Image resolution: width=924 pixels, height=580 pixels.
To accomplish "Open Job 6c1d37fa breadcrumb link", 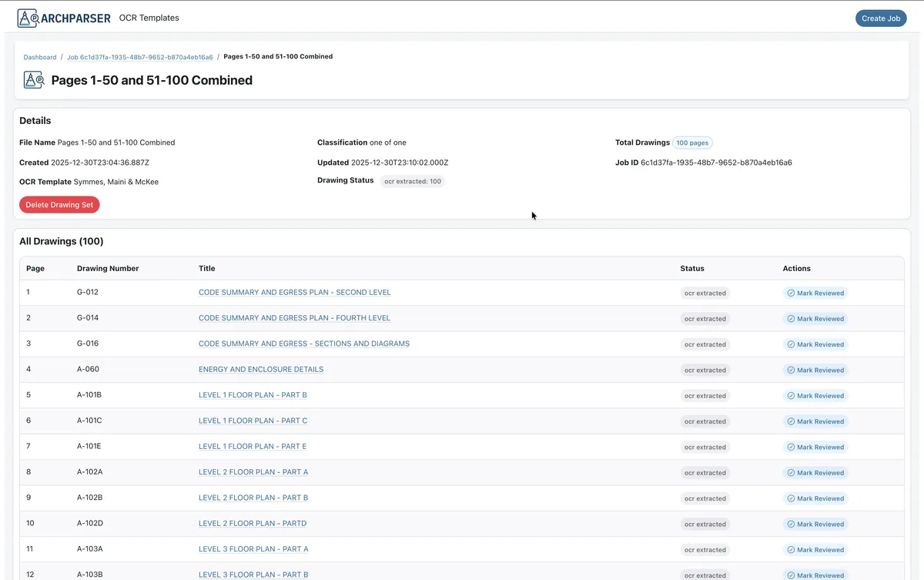I will [x=140, y=57].
